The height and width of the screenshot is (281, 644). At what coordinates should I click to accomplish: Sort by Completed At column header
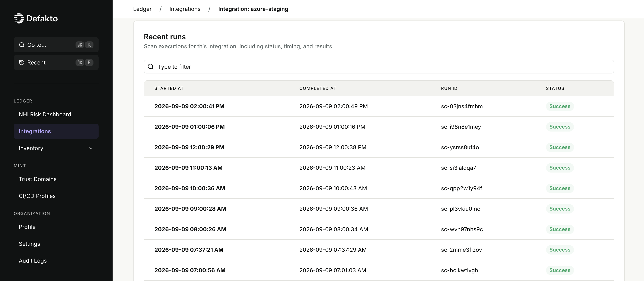[318, 88]
